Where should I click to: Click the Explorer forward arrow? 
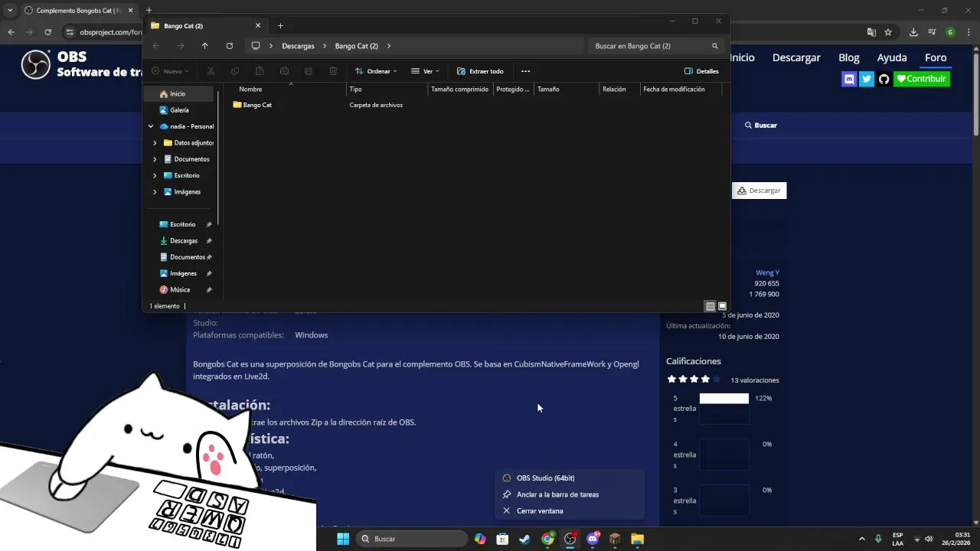pyautogui.click(x=181, y=46)
